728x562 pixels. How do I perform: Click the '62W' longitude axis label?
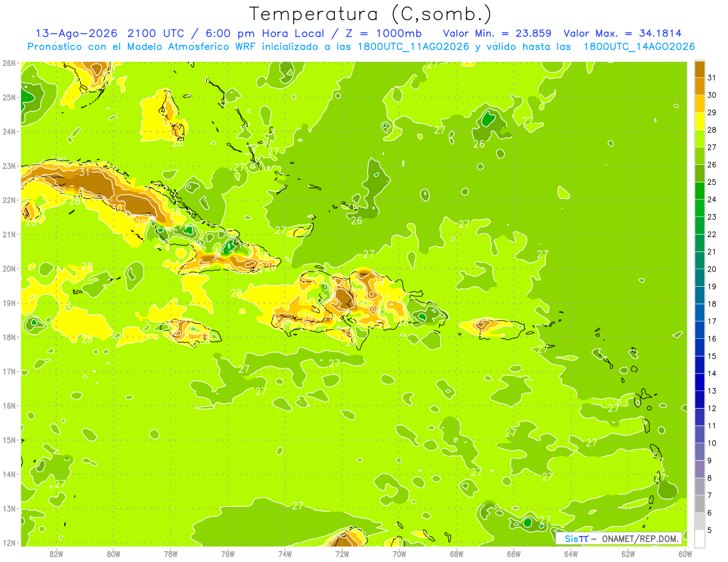click(x=628, y=553)
